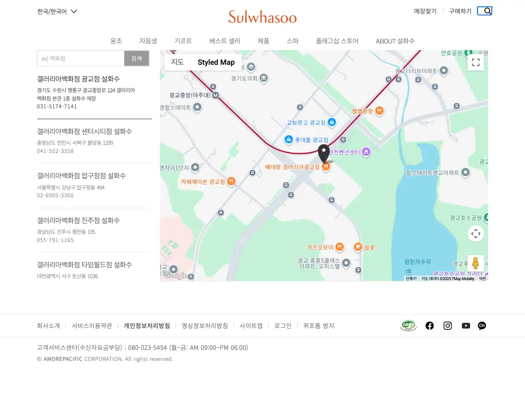
Task: Open 서비스이용약관 footer link
Action: [92, 326]
